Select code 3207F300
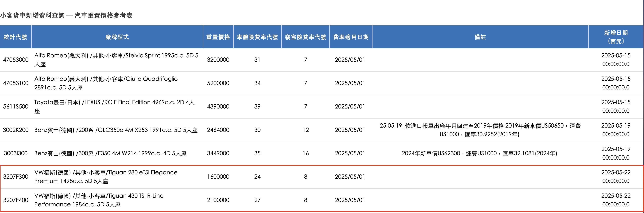 pyautogui.click(x=16, y=177)
